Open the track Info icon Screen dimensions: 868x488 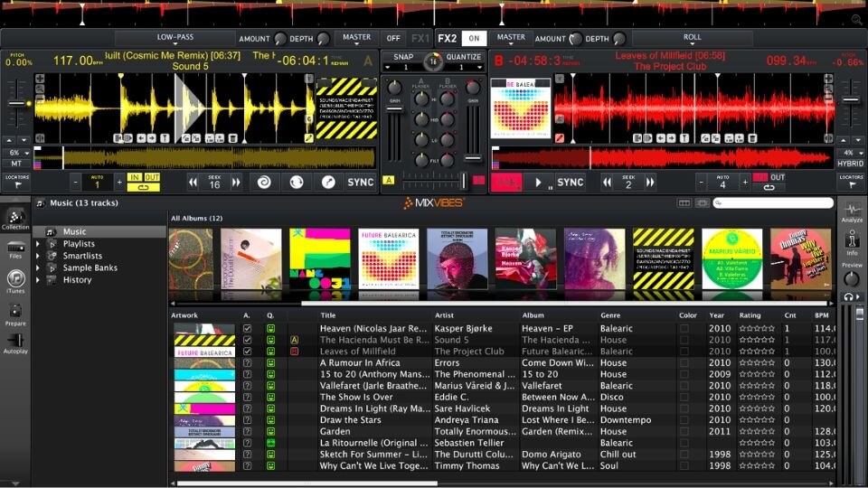(x=852, y=240)
